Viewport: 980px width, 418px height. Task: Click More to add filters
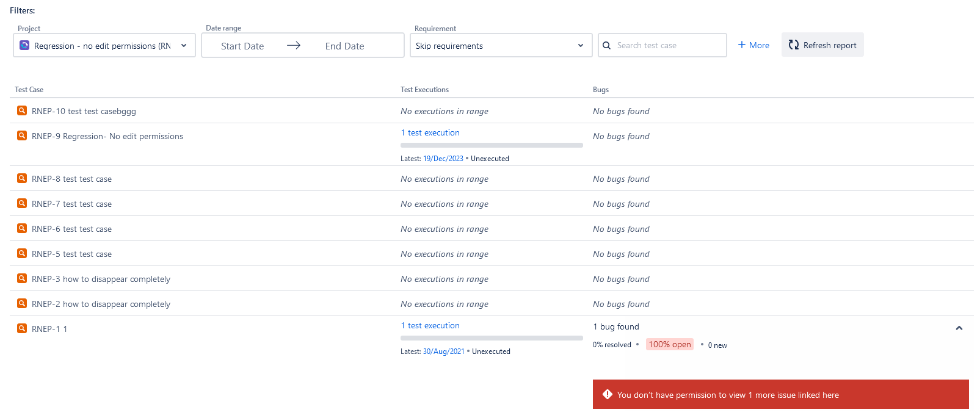753,45
